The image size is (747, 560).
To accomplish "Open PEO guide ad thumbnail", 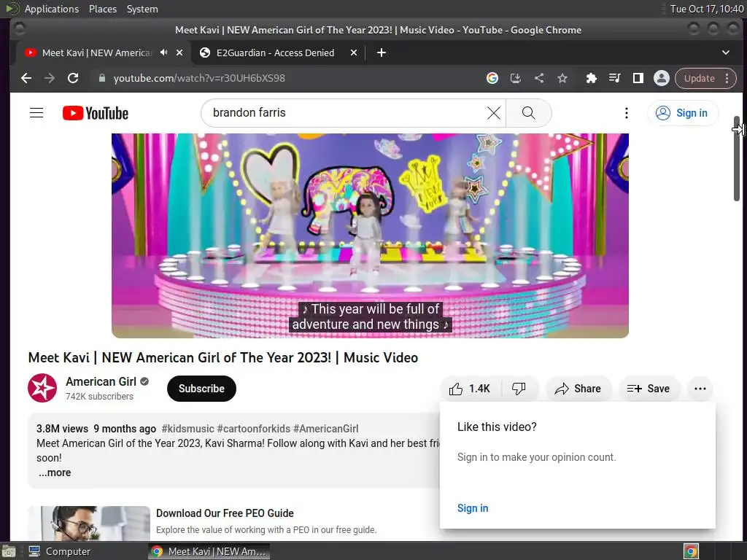I will [x=89, y=524].
